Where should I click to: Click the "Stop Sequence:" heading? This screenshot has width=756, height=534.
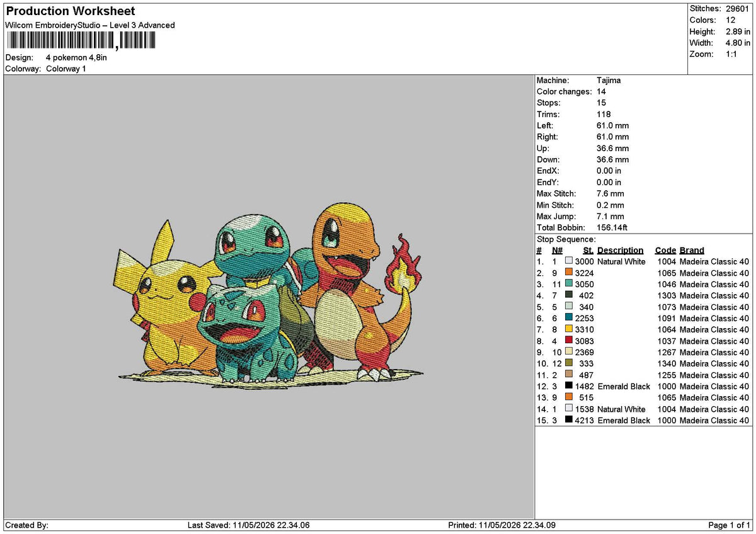pos(566,239)
